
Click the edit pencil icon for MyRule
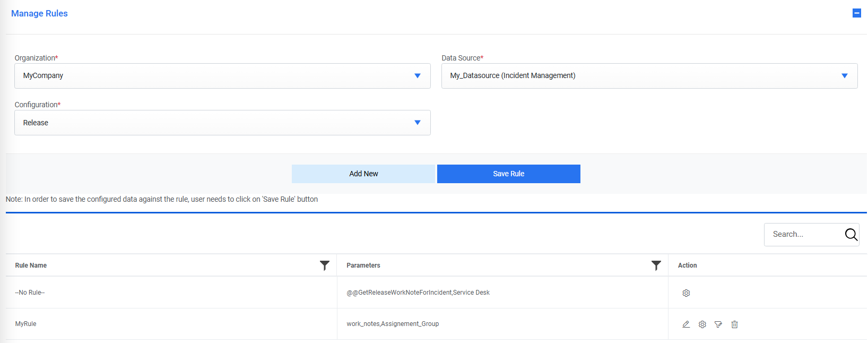click(x=686, y=324)
